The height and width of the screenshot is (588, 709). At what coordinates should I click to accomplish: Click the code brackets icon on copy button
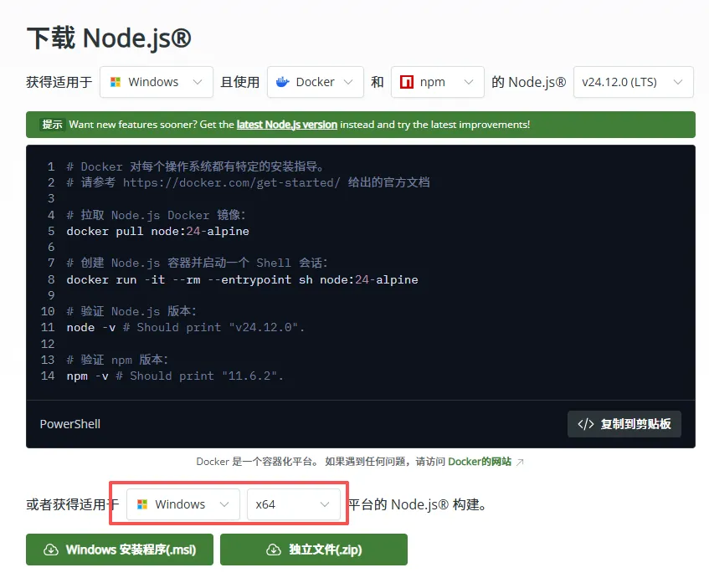(586, 424)
